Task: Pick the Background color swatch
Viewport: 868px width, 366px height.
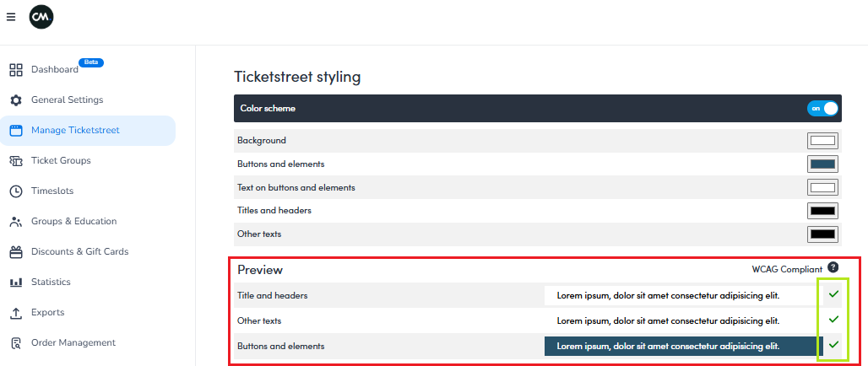Action: point(822,141)
